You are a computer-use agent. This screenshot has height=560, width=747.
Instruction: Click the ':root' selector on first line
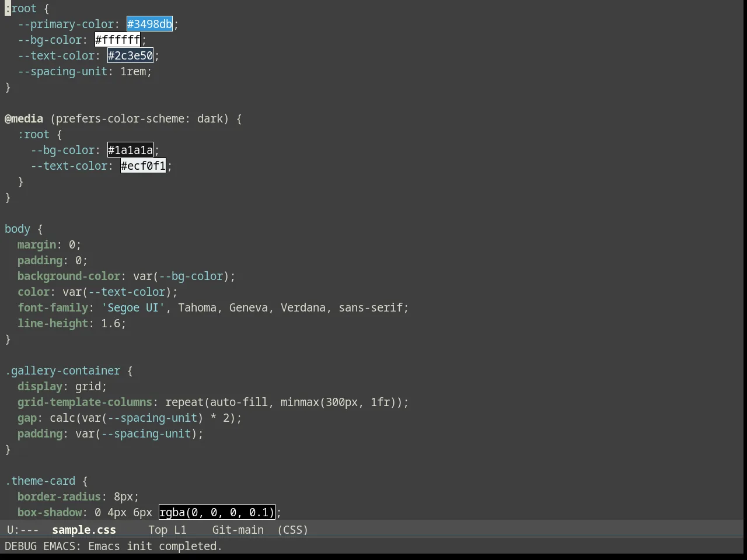pos(21,8)
